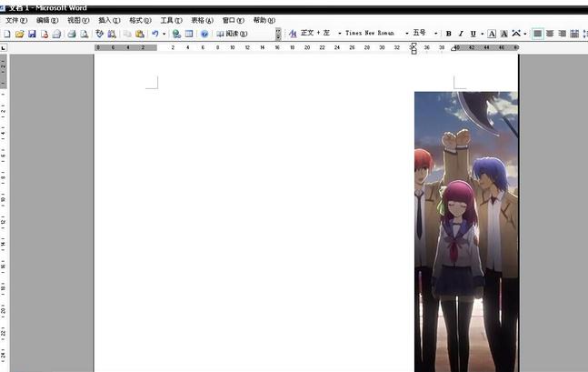
Task: Click the vertical ruler on left side
Action: pyautogui.click(x=4, y=213)
